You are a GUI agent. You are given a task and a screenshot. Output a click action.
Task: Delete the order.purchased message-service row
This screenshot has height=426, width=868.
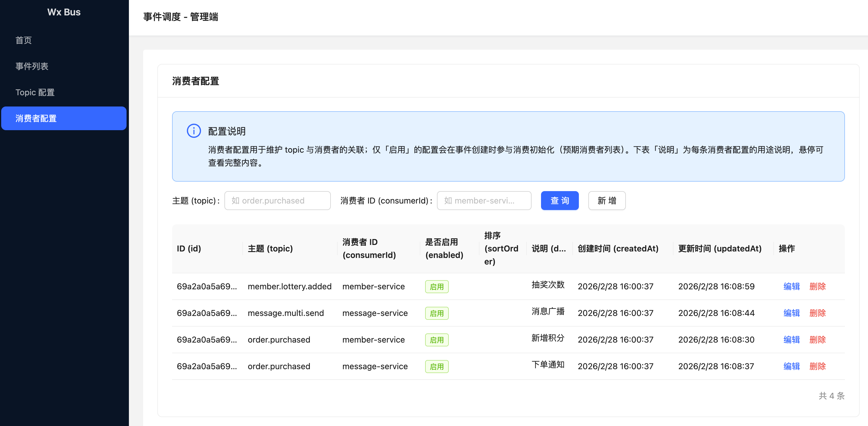tap(817, 366)
